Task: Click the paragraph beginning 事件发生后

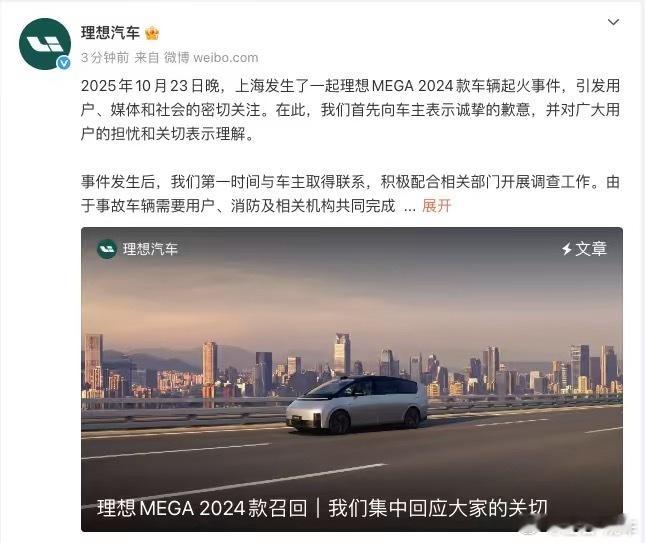Action: pos(350,193)
